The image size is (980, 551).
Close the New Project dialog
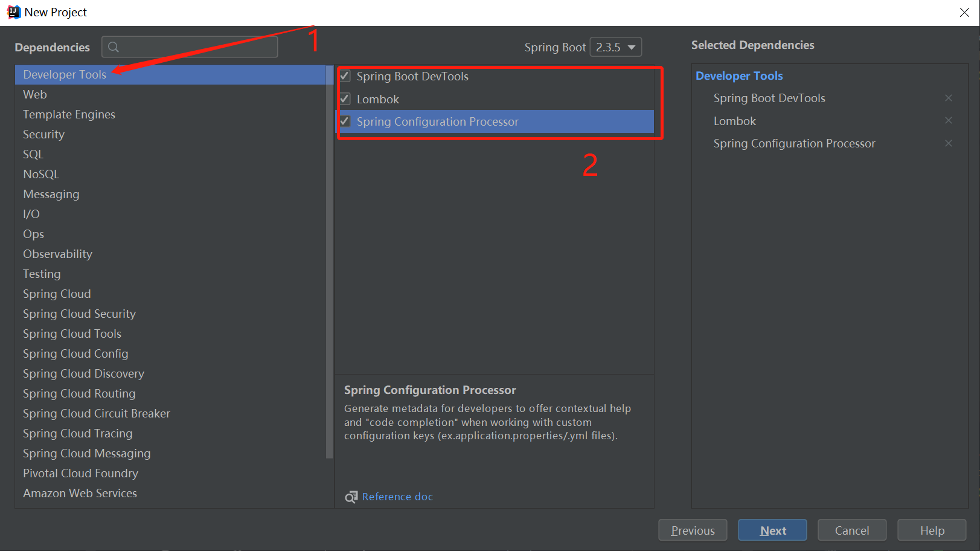964,13
